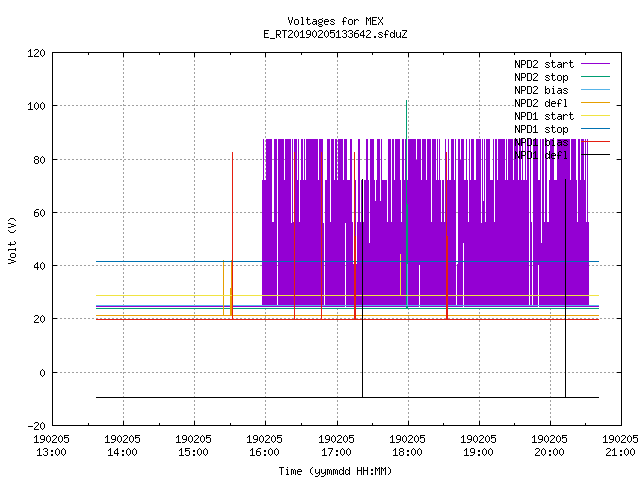Click the purple NPD2 start legend line sample

(x=596, y=64)
